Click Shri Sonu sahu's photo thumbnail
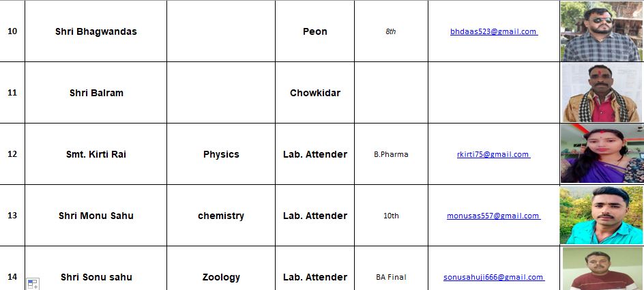The image size is (644, 290). (x=600, y=269)
